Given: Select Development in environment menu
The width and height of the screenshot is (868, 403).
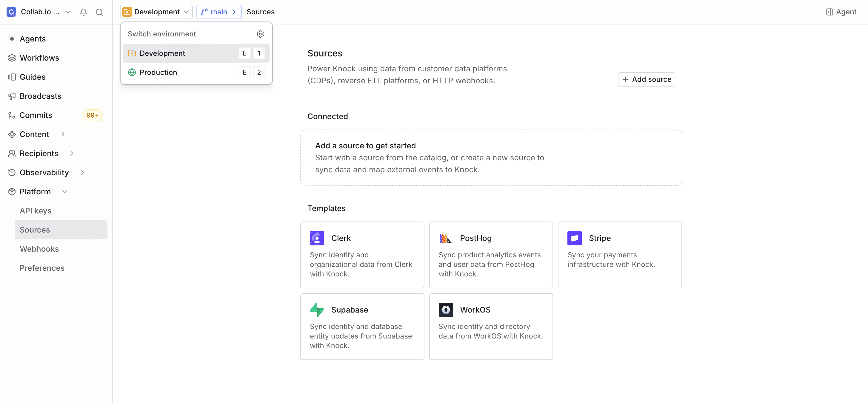Looking at the screenshot, I should pos(162,53).
